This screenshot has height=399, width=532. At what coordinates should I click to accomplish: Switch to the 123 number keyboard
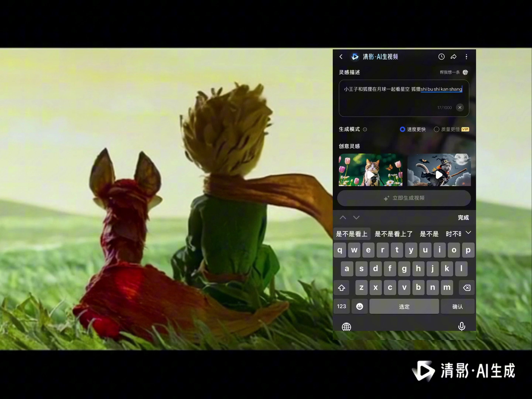click(x=341, y=306)
